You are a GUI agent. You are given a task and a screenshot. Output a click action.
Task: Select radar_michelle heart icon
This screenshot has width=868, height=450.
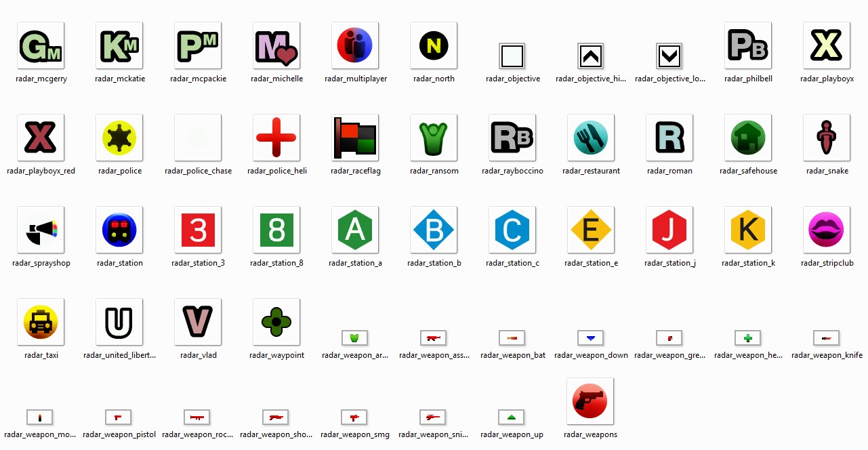click(x=276, y=45)
